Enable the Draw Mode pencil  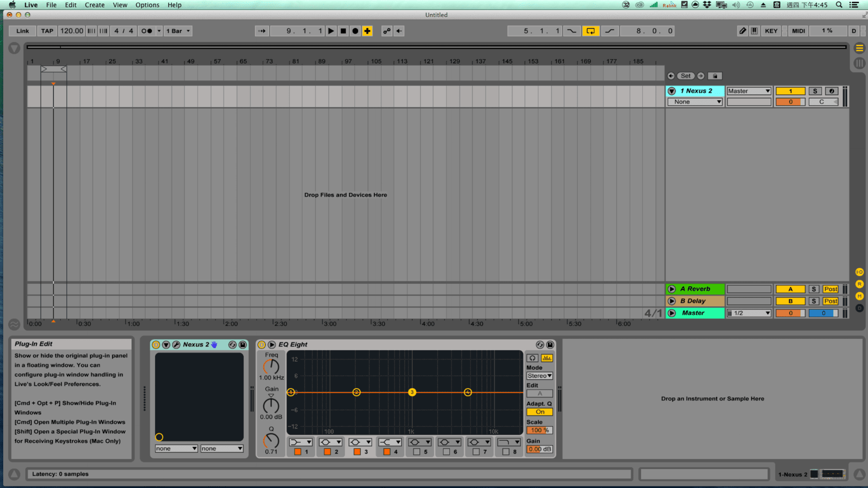pos(743,31)
